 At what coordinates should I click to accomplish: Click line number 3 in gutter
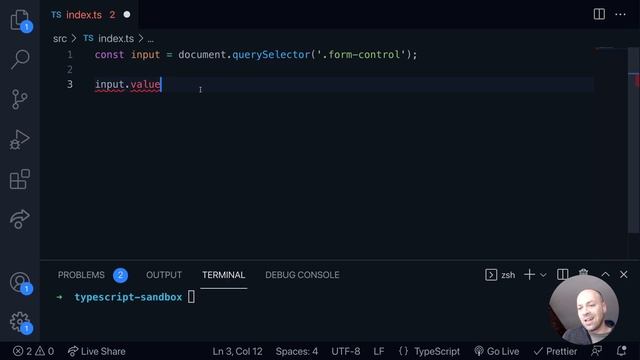coord(70,84)
